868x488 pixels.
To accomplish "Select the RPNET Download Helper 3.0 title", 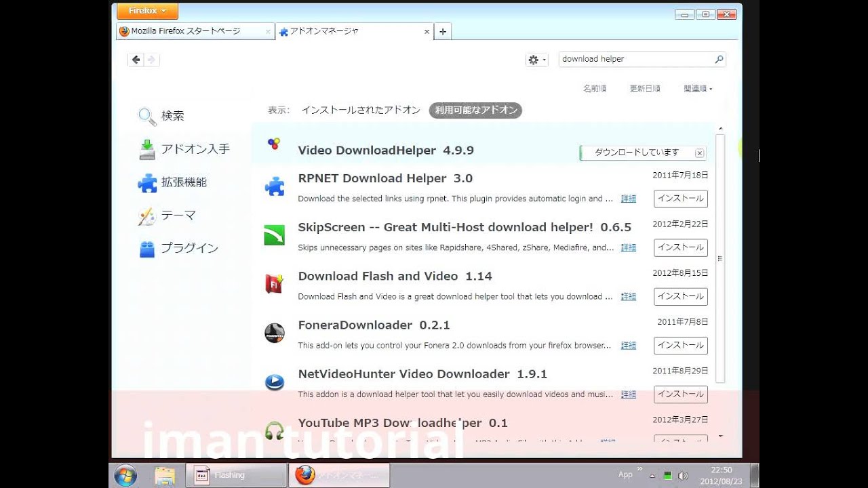I will click(385, 179).
